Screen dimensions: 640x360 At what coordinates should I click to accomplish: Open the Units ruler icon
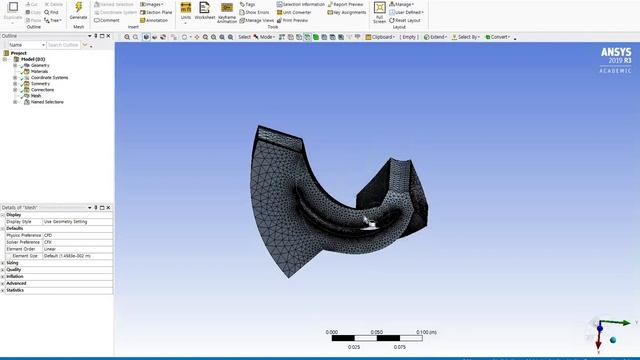(186, 7)
